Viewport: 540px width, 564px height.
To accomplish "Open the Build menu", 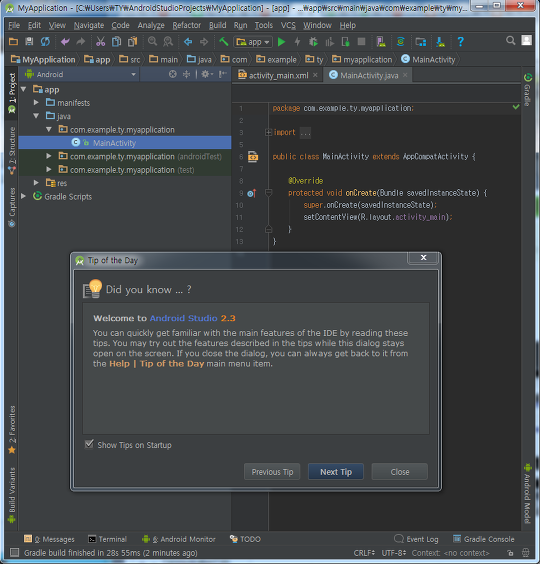I will coord(218,26).
